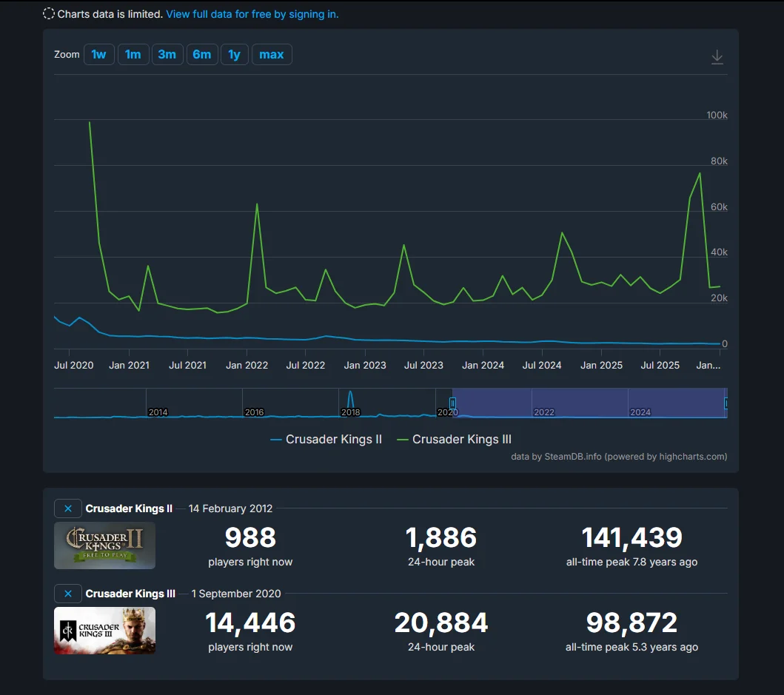Open the Crusader Kings II game thumbnail
The width and height of the screenshot is (784, 695).
(x=104, y=545)
